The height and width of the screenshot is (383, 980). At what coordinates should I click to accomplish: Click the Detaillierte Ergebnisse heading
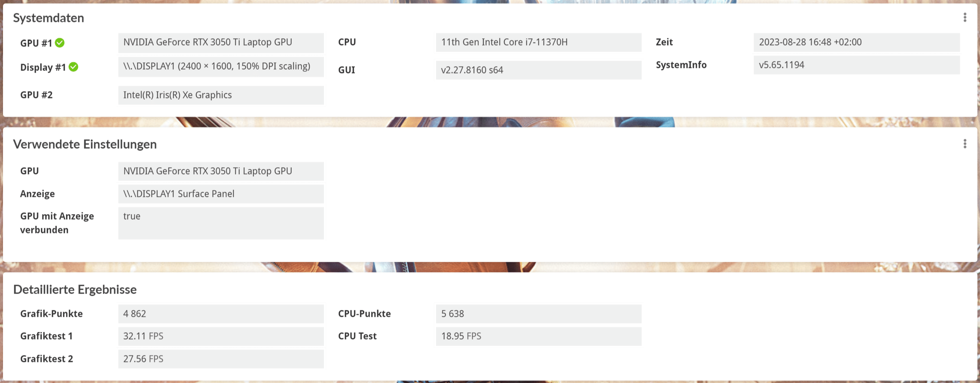(x=75, y=289)
